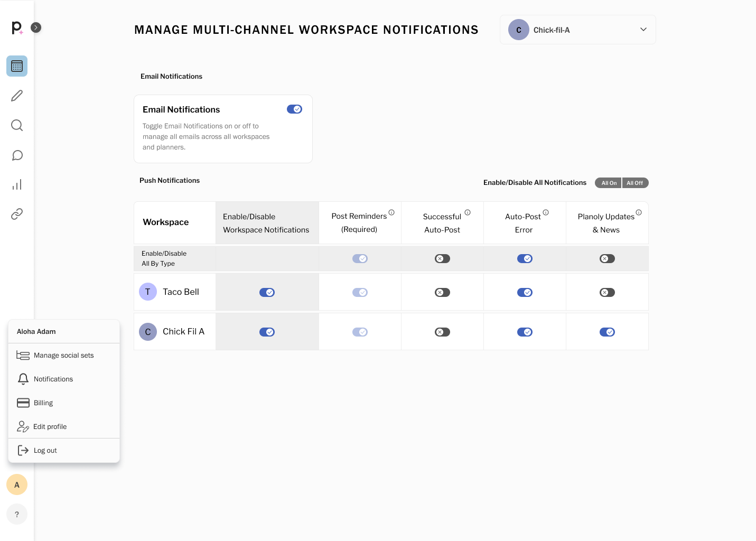The width and height of the screenshot is (756, 541).
Task: Open the help question mark icon
Action: click(17, 514)
